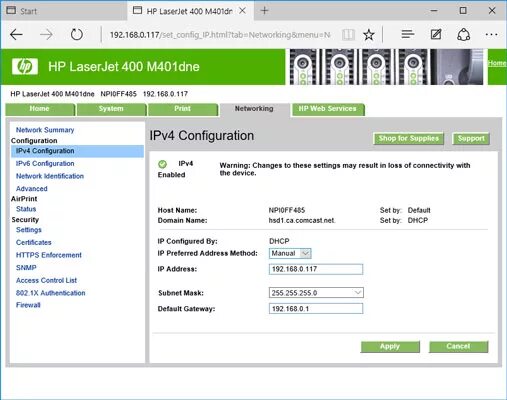
Task: Click the DHCP value beside IP Configured By
Action: pos(279,241)
